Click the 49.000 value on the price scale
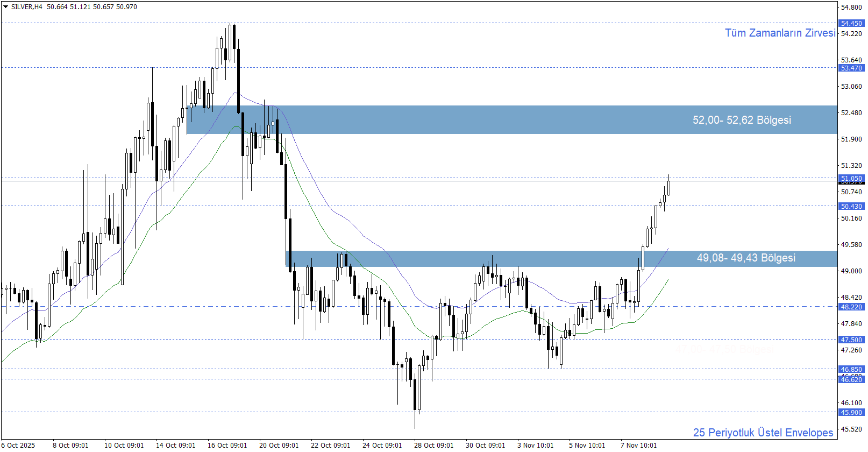The image size is (868, 452). click(x=851, y=271)
